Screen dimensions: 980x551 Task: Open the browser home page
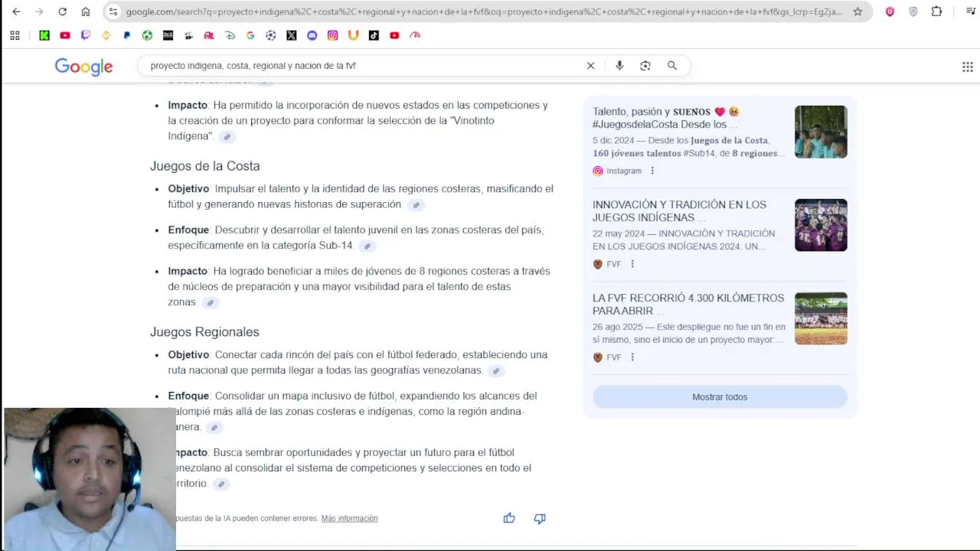tap(85, 11)
